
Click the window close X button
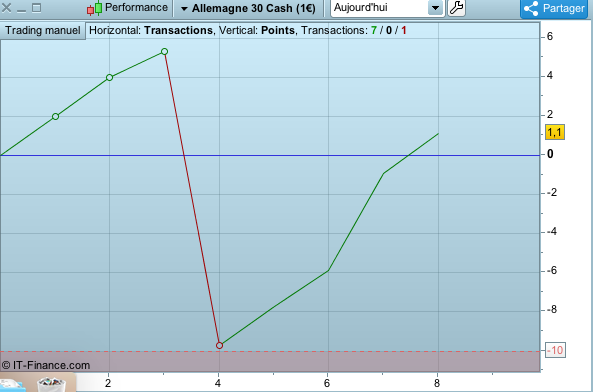[x=6, y=8]
